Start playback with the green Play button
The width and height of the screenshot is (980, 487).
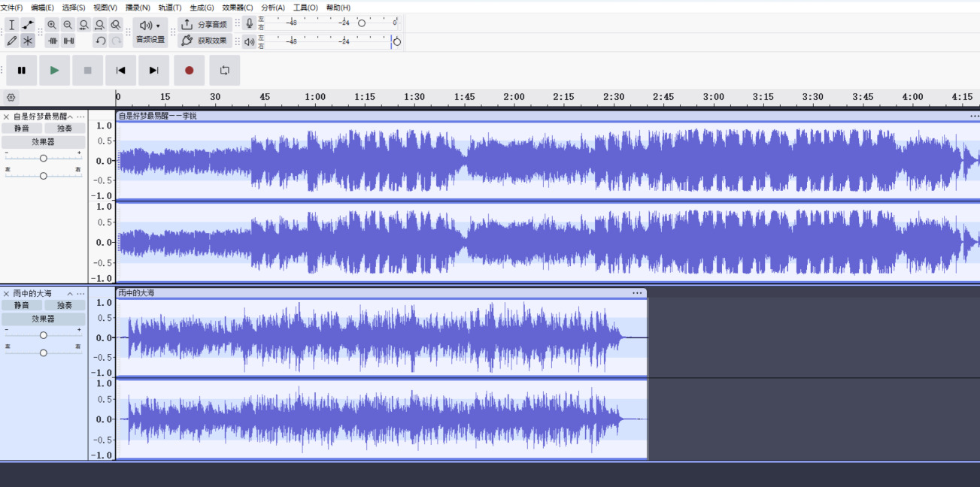tap(54, 71)
